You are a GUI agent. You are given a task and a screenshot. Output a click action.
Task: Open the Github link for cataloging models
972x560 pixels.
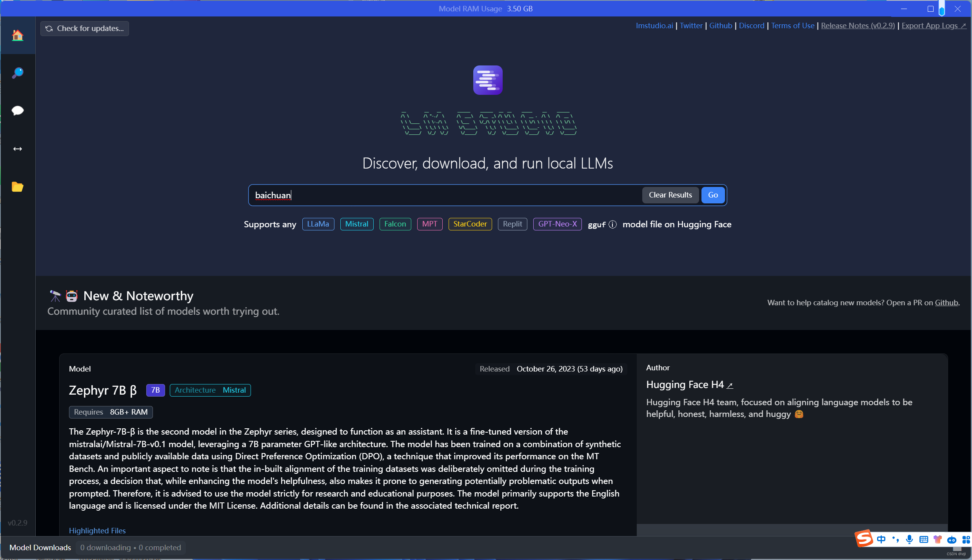947,303
